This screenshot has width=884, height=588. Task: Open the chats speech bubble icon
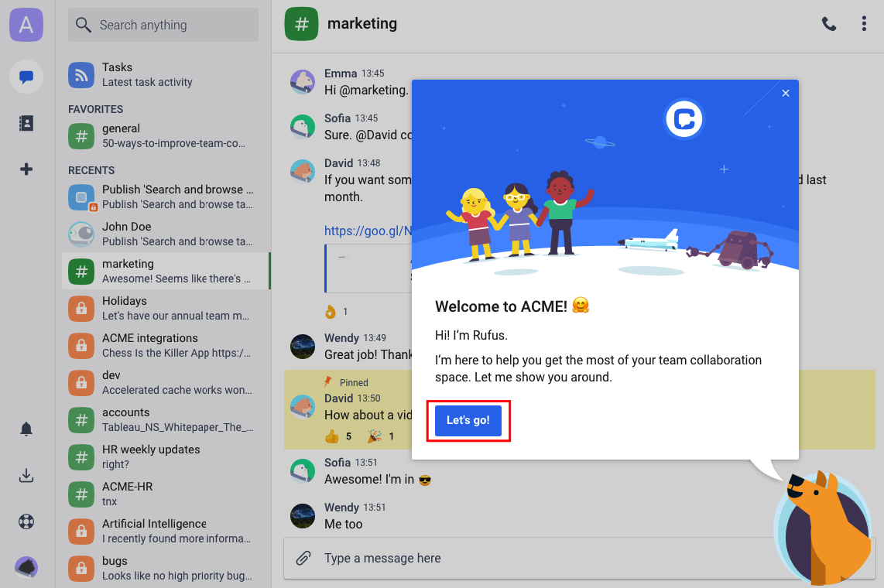tap(26, 77)
